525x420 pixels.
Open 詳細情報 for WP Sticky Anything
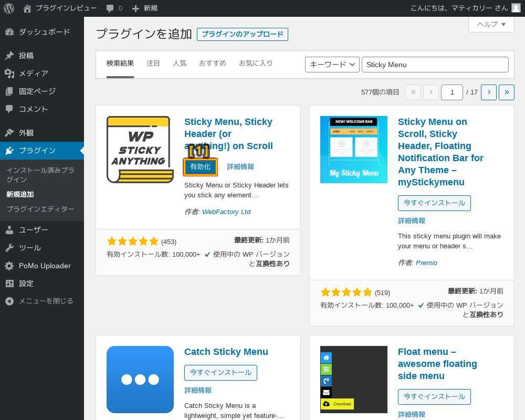tap(240, 167)
